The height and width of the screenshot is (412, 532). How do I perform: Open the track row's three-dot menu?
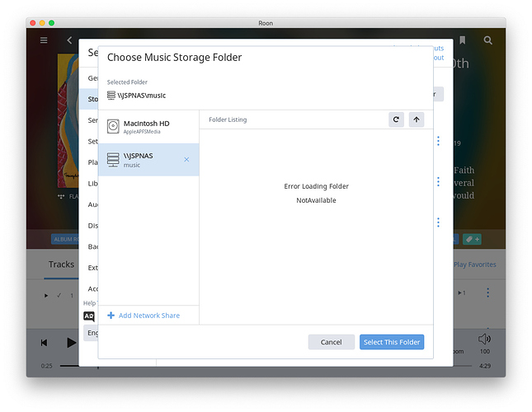coord(488,293)
